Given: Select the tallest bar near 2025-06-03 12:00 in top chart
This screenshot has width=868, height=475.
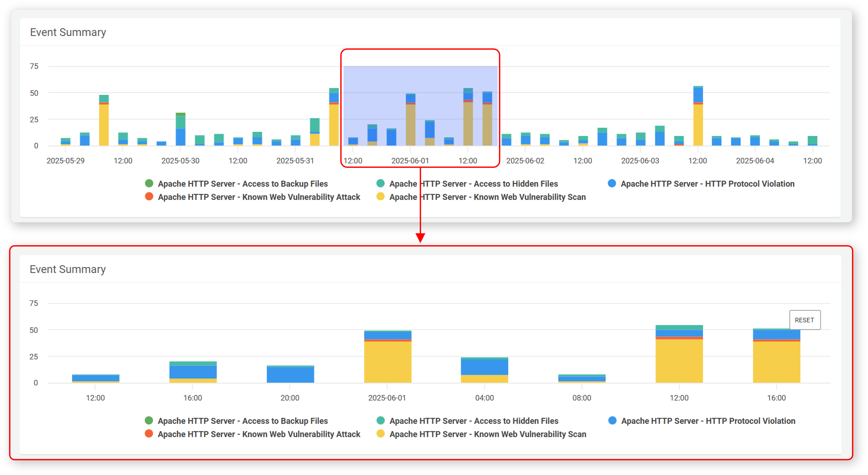Looking at the screenshot, I should 698,116.
